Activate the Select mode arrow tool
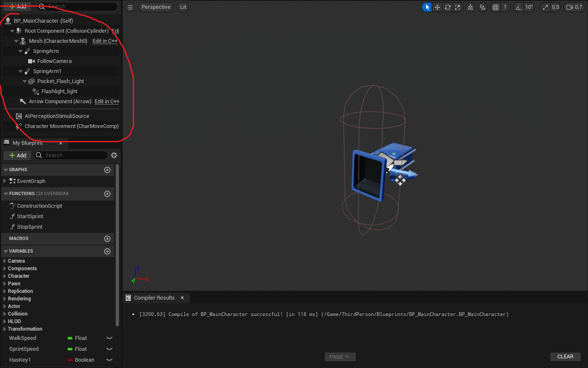This screenshot has height=368, width=588. pyautogui.click(x=427, y=7)
